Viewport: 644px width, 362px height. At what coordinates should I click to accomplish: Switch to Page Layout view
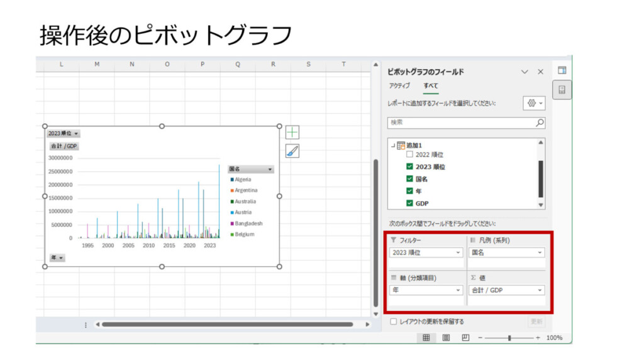point(446,337)
